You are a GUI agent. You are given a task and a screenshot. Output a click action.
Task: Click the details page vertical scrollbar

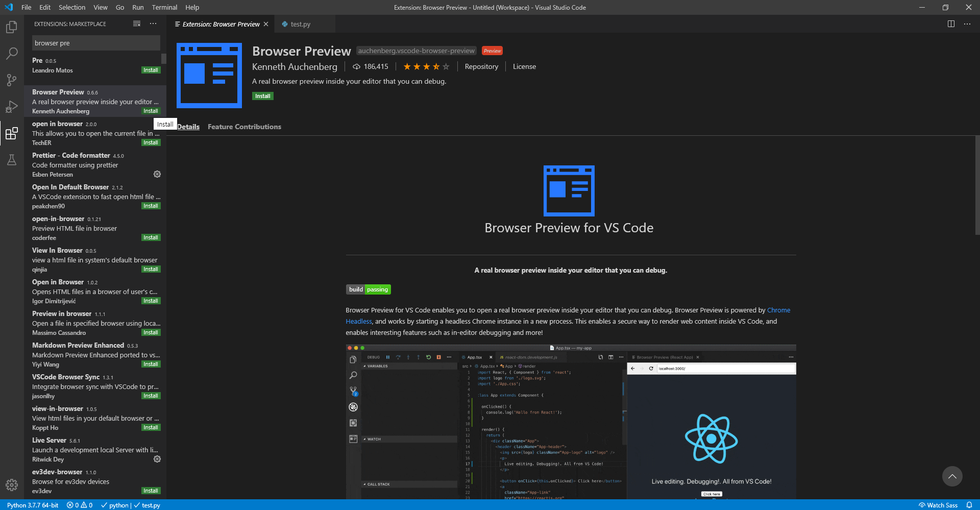click(977, 185)
